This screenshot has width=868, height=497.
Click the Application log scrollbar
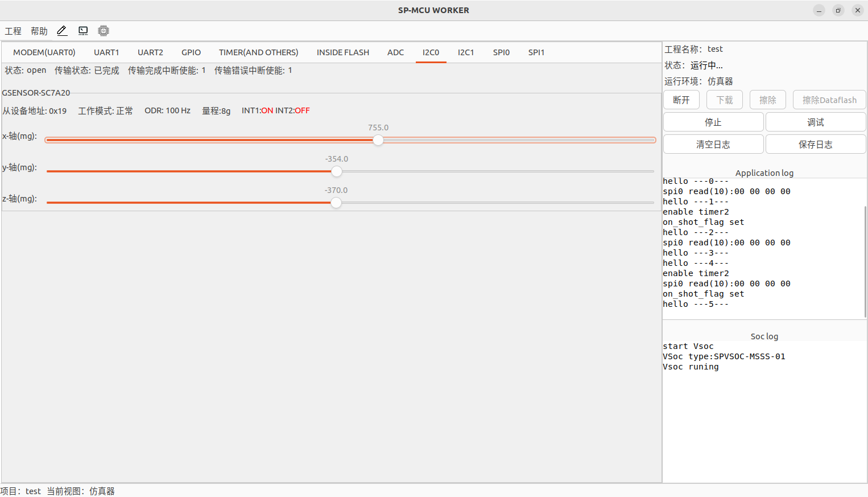(865, 262)
